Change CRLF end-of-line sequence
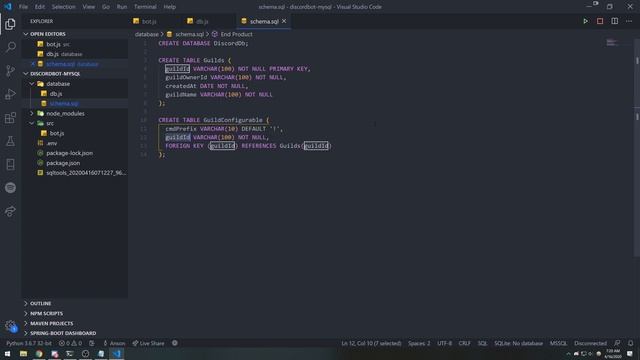This screenshot has height=360, width=640. 464,343
